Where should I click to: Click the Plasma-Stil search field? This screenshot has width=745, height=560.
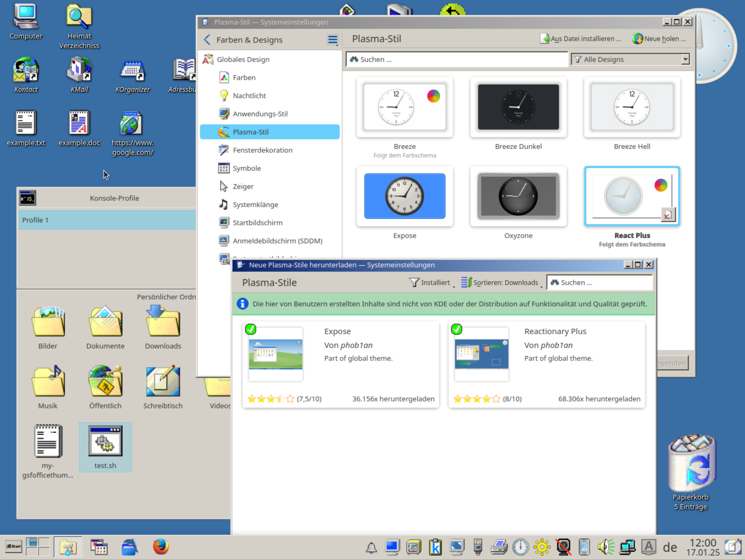pos(457,59)
